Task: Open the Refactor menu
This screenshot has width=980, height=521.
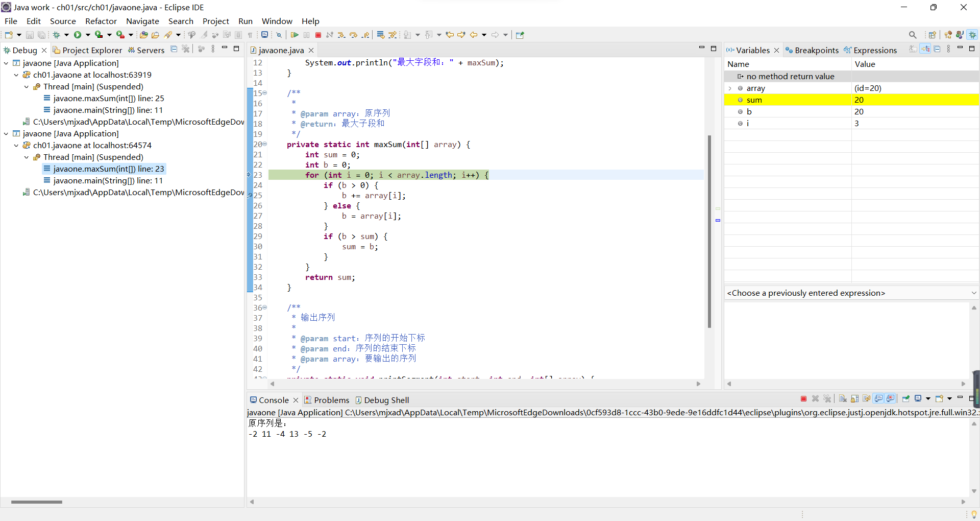Action: 101,21
